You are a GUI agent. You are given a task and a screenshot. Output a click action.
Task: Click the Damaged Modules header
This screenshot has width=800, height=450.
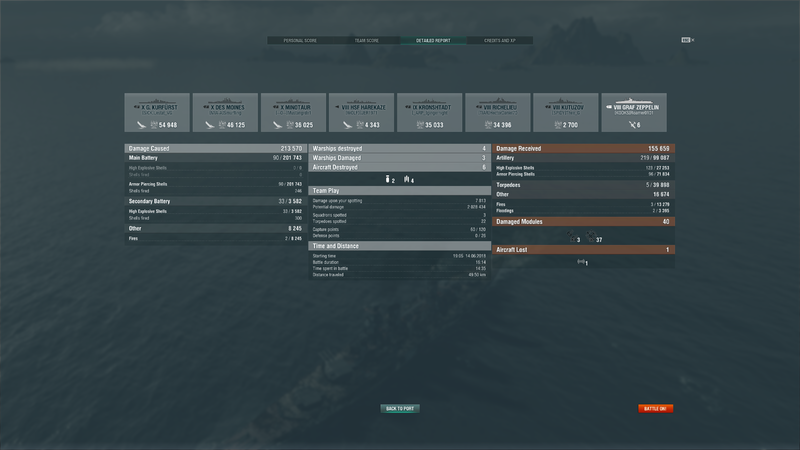(583, 221)
